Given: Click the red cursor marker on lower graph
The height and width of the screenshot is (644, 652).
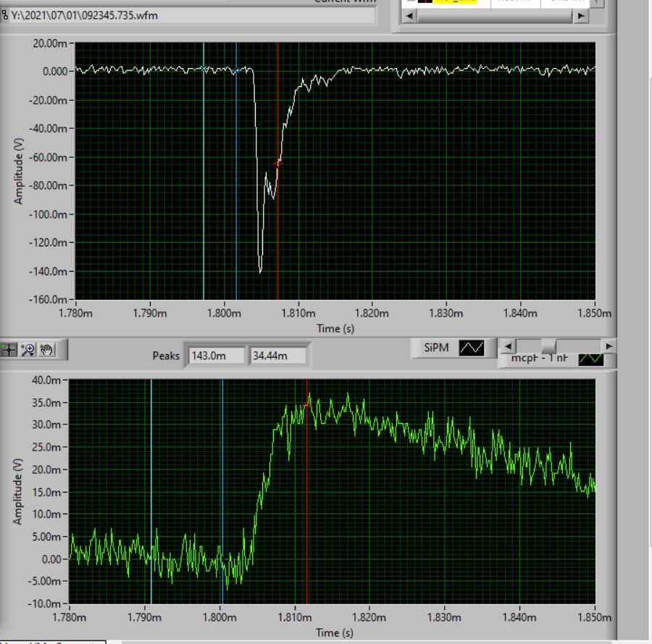Looking at the screenshot, I should [307, 405].
